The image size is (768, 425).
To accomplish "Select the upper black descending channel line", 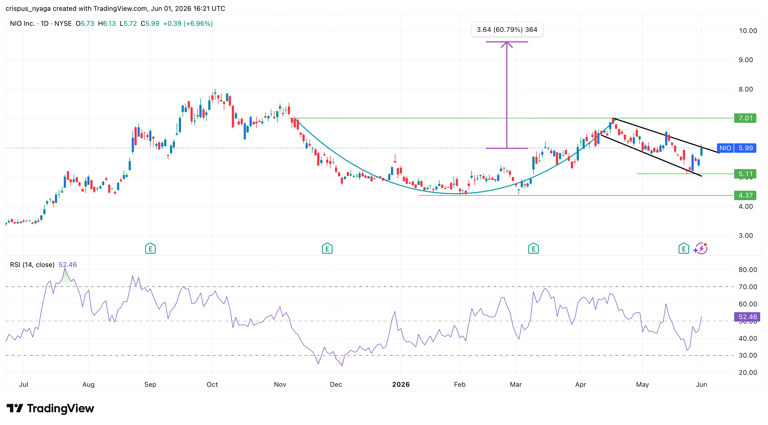I will [666, 136].
